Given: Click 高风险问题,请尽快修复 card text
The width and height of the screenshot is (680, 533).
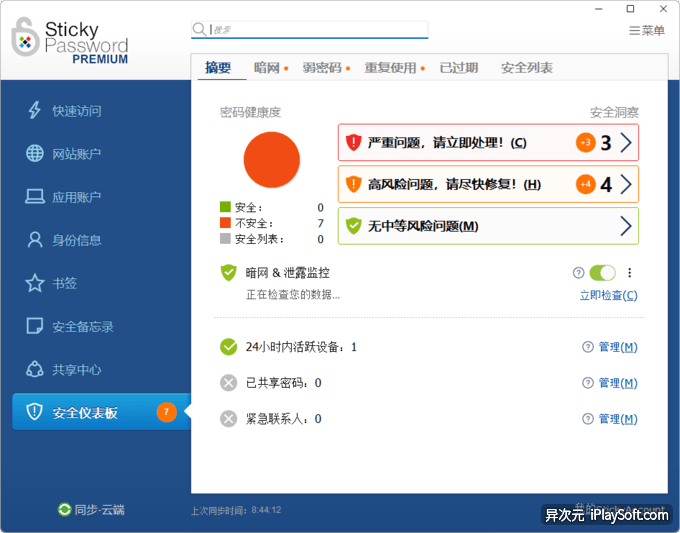Looking at the screenshot, I should 454,184.
